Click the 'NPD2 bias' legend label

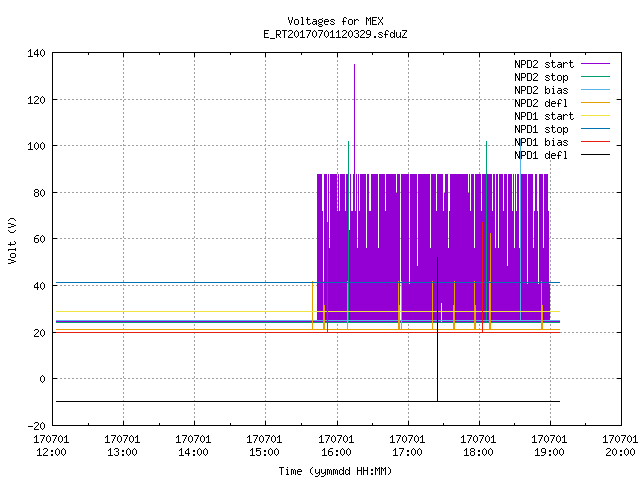tap(541, 90)
